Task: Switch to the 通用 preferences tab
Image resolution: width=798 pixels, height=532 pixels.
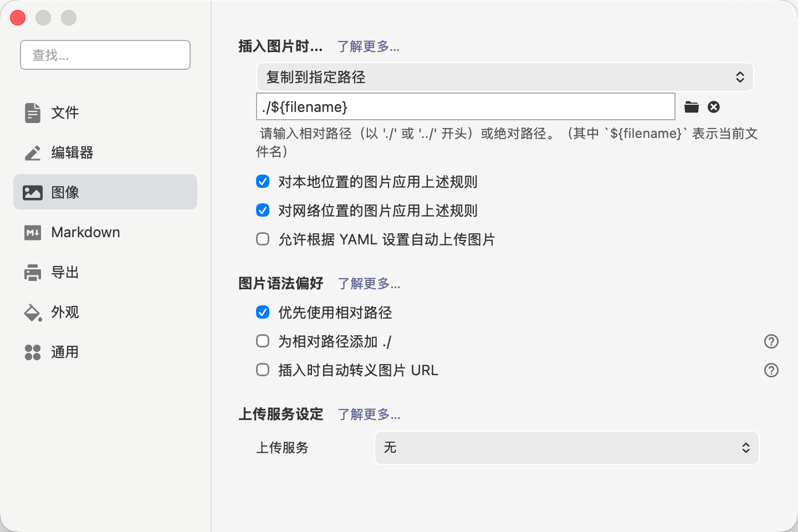Action: coord(65,352)
